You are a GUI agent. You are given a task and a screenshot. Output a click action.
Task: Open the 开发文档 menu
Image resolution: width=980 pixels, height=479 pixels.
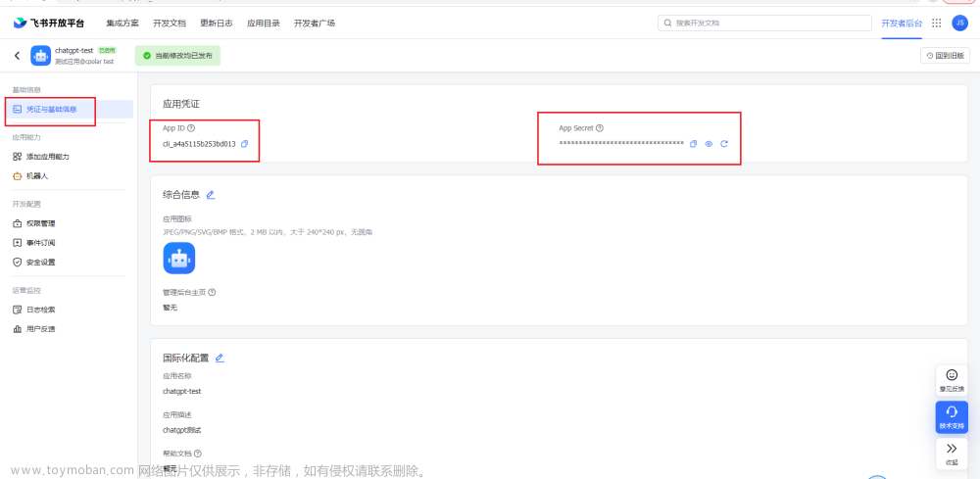point(170,24)
